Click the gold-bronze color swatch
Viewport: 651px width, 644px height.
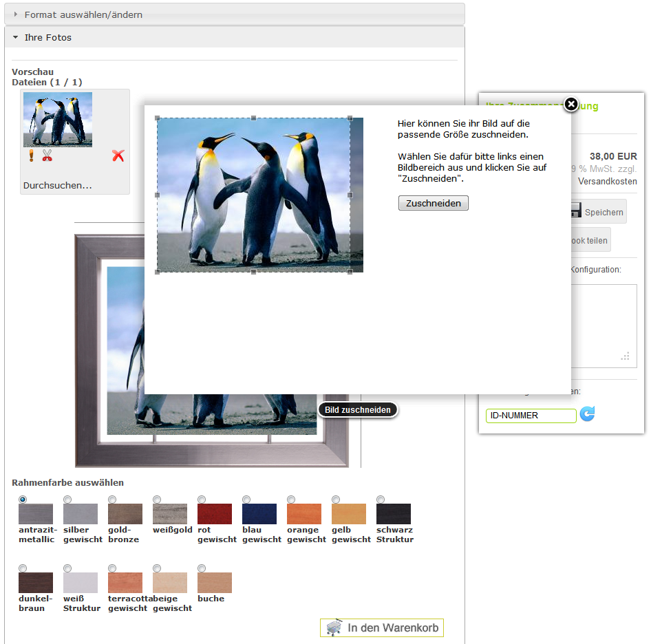[125, 514]
